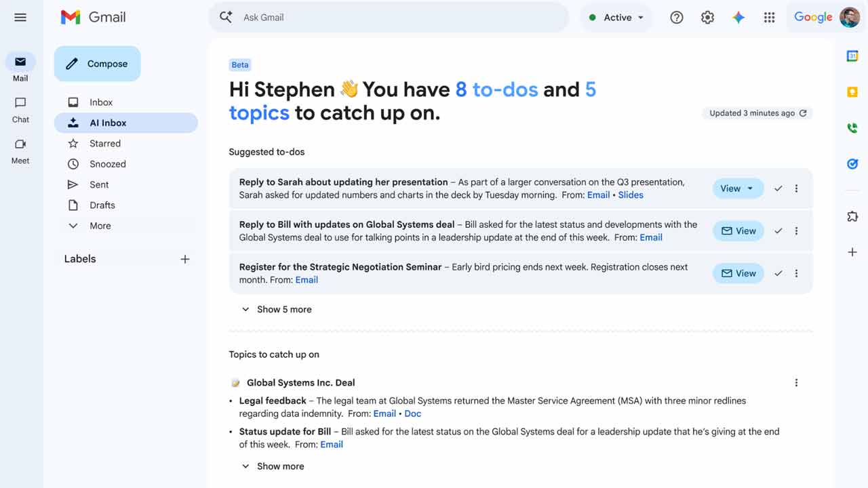Open the Gemini sparkle icon
868x488 pixels.
(738, 18)
